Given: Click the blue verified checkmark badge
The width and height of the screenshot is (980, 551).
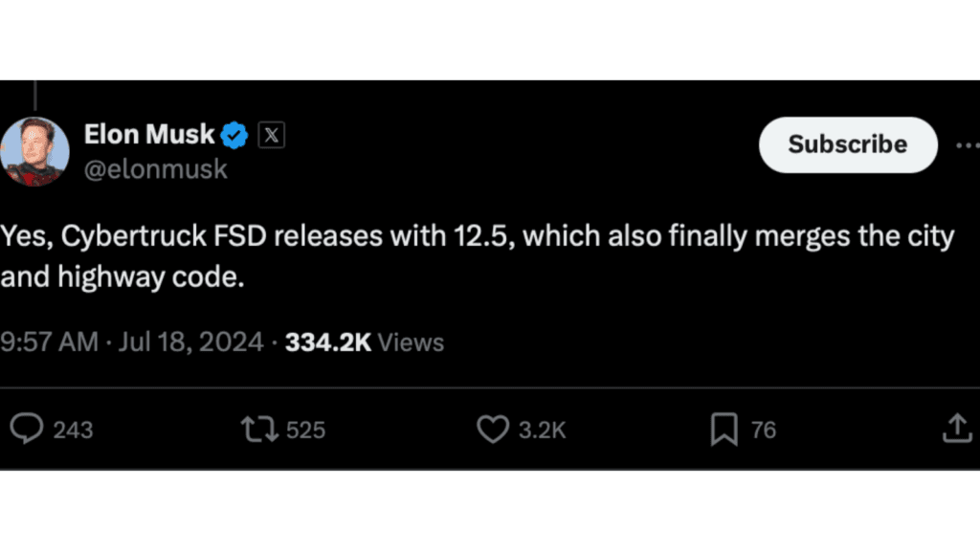Looking at the screenshot, I should [x=234, y=135].
